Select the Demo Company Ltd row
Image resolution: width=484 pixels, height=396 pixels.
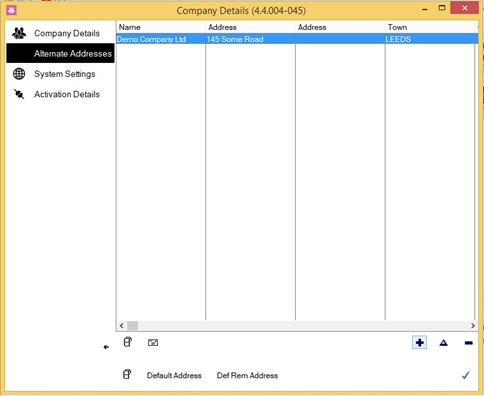[x=297, y=39]
